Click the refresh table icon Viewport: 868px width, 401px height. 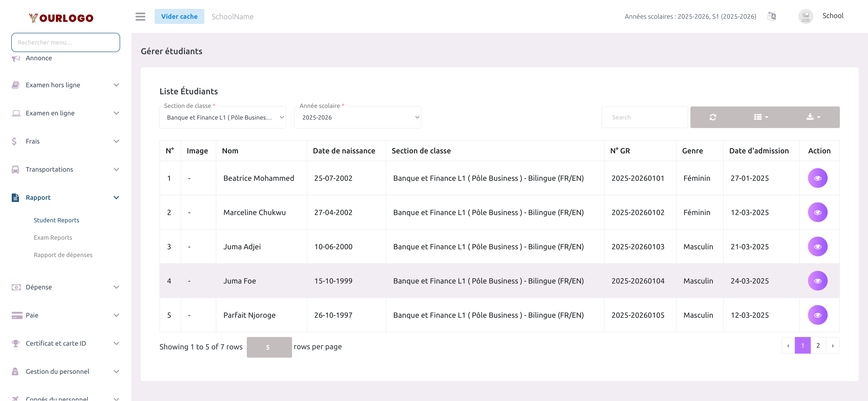tap(713, 117)
